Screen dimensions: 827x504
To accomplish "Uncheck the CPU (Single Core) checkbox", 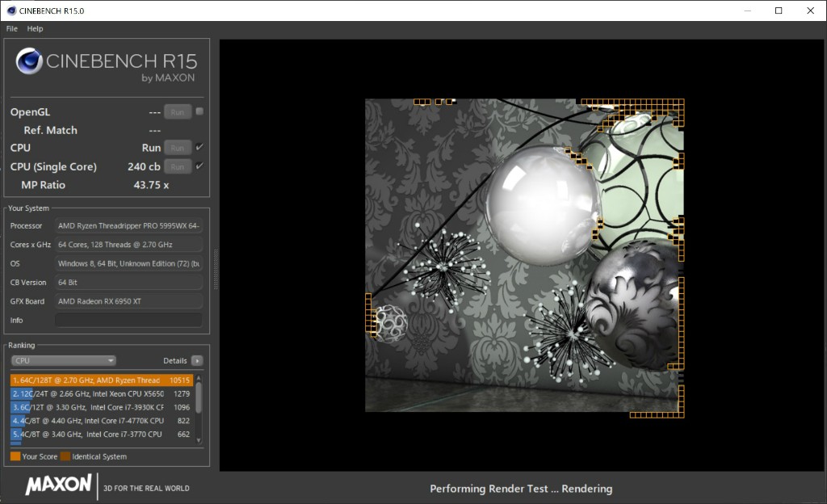I will [199, 166].
